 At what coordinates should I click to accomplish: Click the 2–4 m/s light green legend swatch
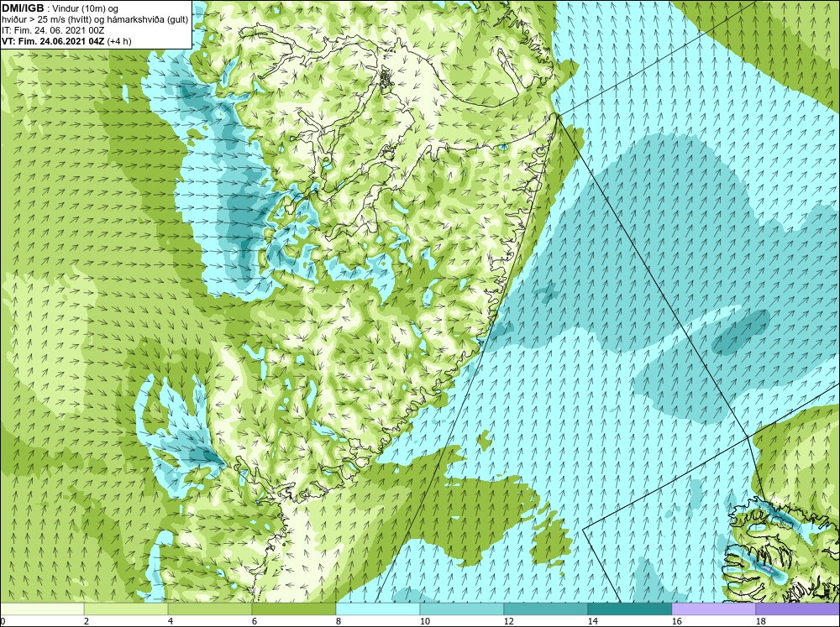[126, 609]
